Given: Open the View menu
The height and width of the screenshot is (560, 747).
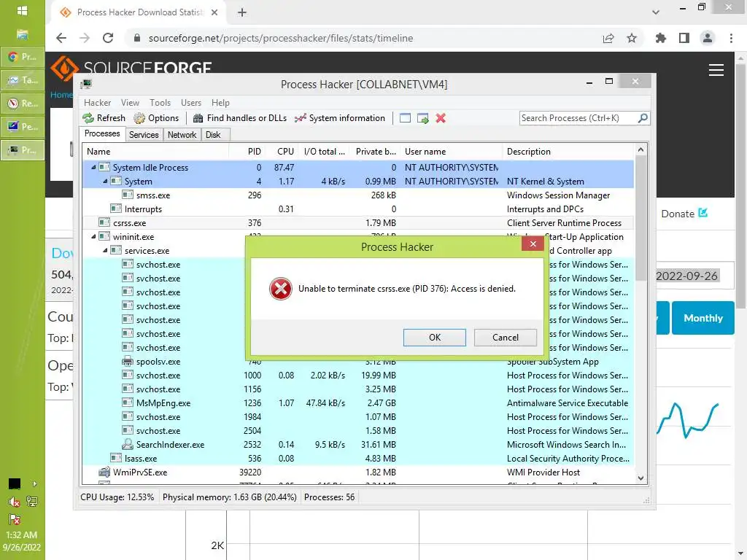Looking at the screenshot, I should coord(130,102).
